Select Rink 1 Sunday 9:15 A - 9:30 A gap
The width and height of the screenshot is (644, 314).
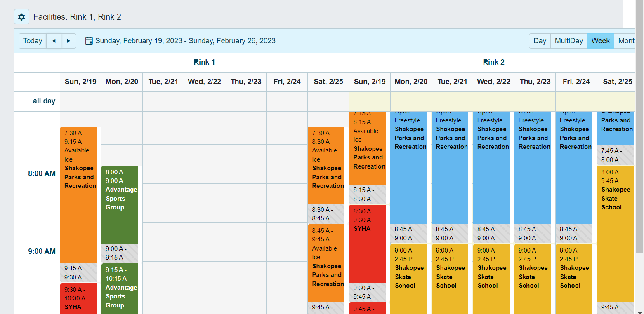tap(78, 272)
